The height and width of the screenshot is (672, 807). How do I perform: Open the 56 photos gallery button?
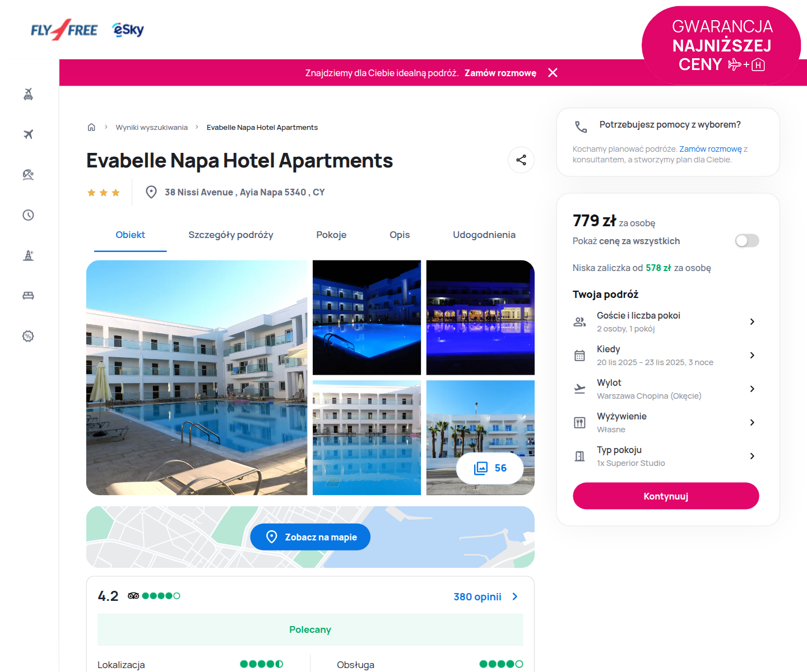490,468
